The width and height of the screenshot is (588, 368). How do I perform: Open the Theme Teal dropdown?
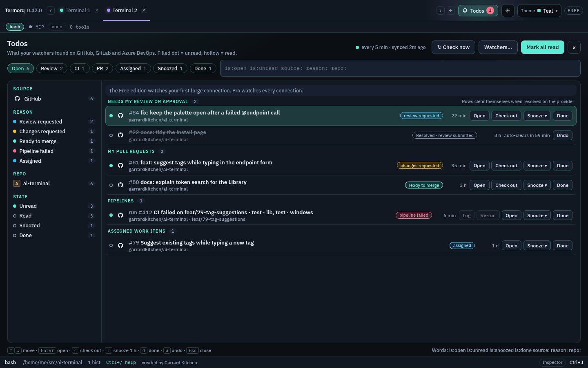(539, 11)
